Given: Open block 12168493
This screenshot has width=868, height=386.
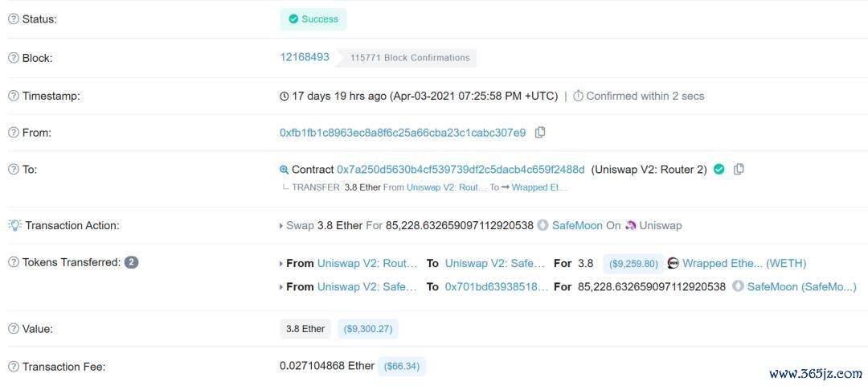Looking at the screenshot, I should click(x=305, y=57).
